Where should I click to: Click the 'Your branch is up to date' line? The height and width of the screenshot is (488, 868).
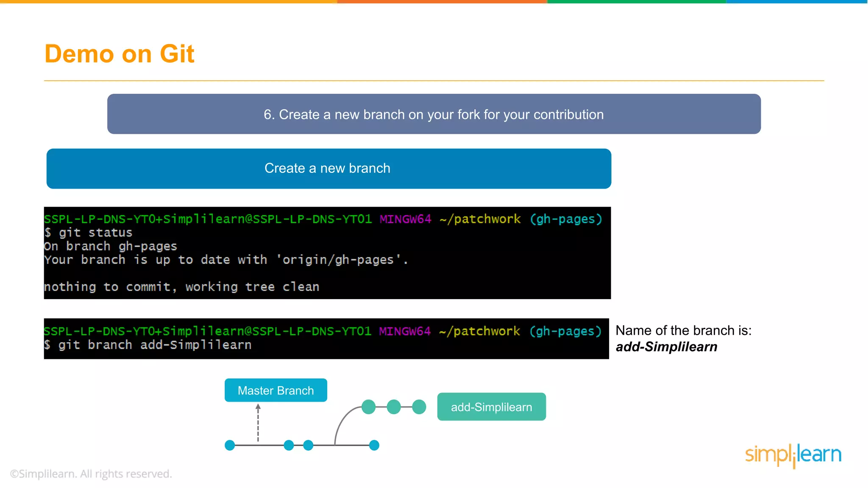pyautogui.click(x=226, y=260)
